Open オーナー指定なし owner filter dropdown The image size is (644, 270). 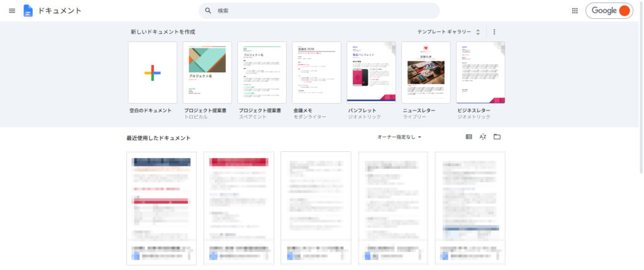(x=399, y=137)
